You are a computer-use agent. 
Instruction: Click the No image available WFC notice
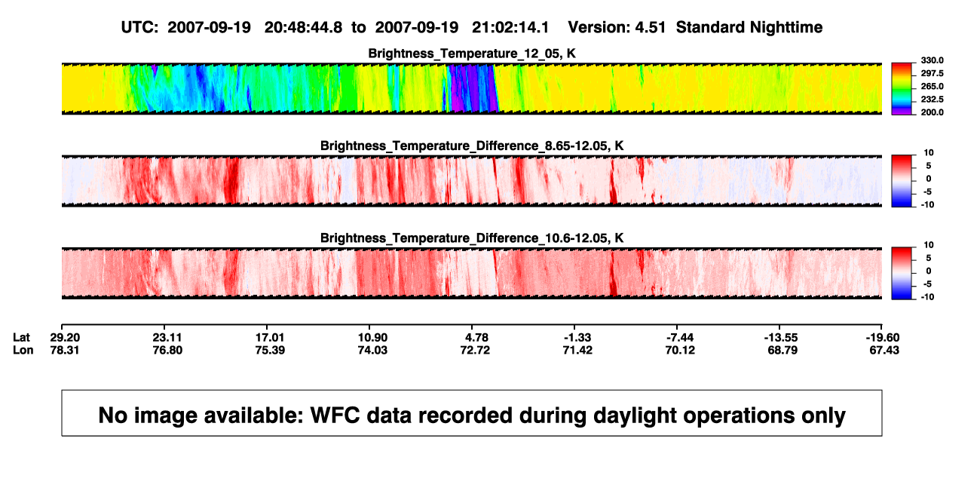pyautogui.click(x=472, y=413)
